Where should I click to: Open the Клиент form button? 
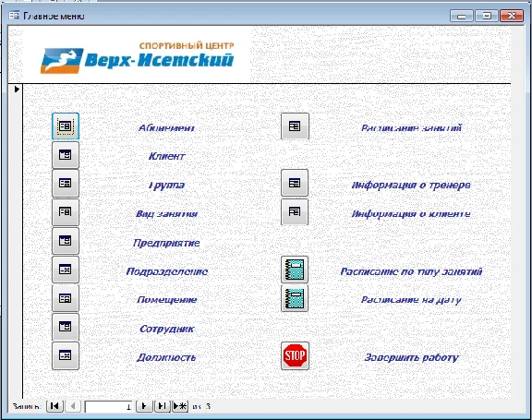coord(66,155)
